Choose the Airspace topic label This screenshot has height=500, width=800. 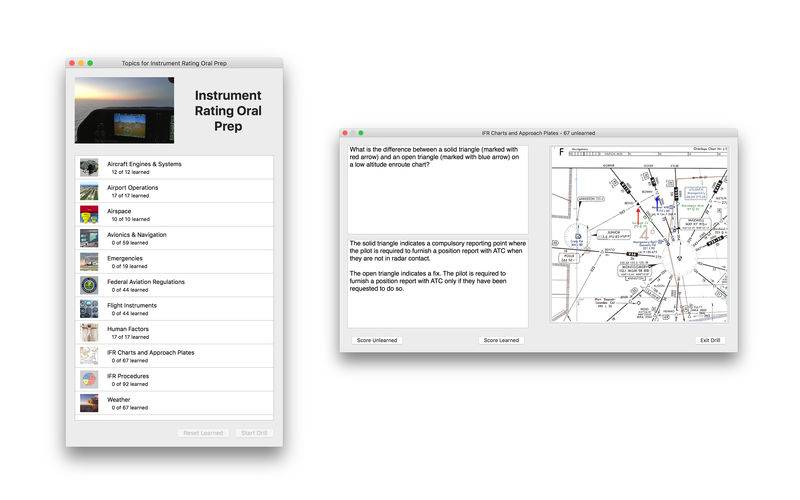pos(119,211)
